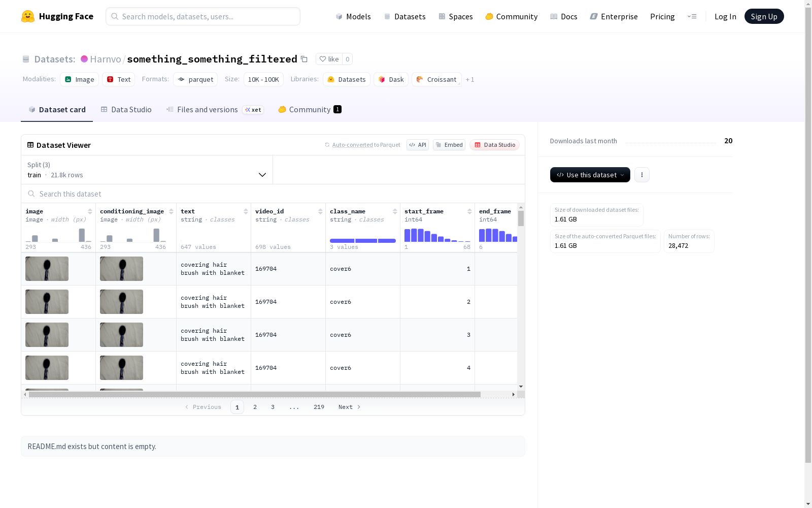Click the search magnifier in dataset search
The height and width of the screenshot is (508, 812).
(x=31, y=194)
